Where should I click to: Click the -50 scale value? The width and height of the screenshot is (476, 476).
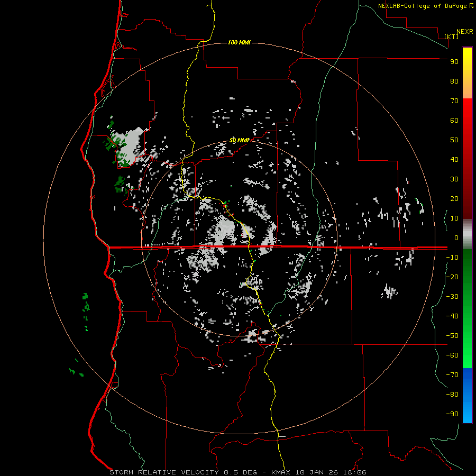click(x=452, y=336)
